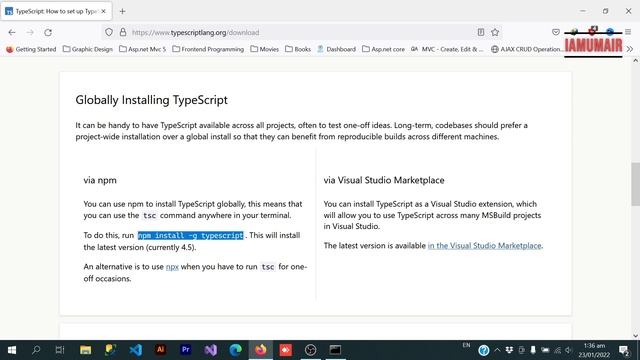640x360 pixels.
Task: Click the forward navigation arrow
Action: tap(30, 32)
